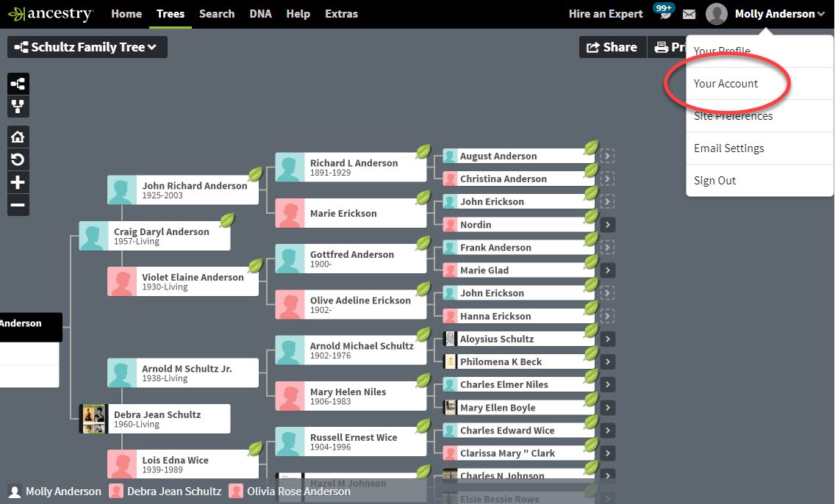Open the 99+ notifications icon
The image size is (835, 504).
tap(664, 10)
